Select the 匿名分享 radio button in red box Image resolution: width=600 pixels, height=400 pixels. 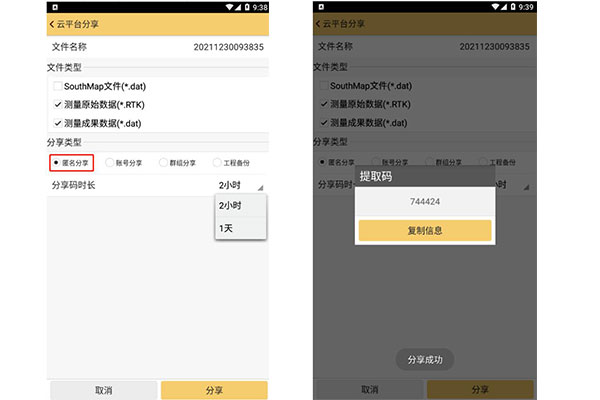[55, 162]
